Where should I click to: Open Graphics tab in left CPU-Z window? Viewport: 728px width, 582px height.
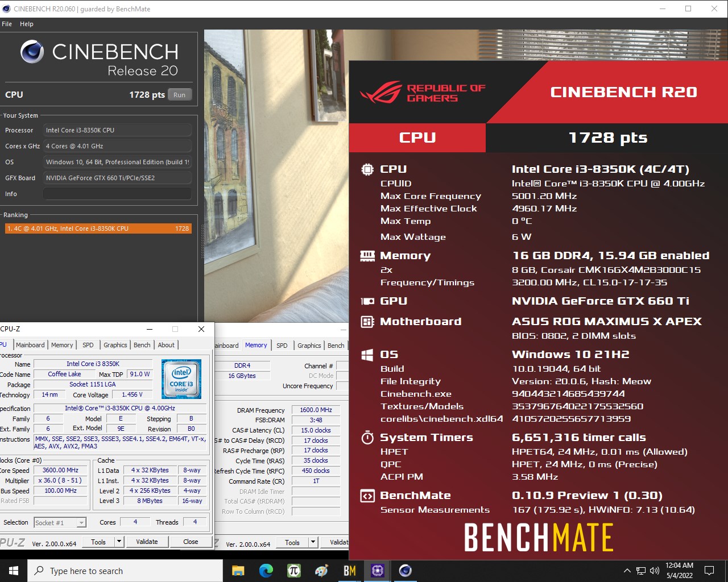115,345
